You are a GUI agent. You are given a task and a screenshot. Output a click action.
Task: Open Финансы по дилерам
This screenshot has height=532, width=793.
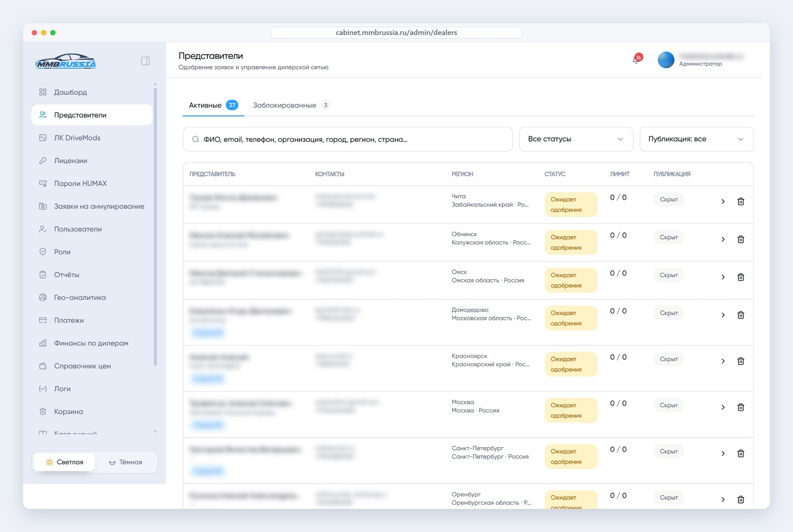(92, 343)
